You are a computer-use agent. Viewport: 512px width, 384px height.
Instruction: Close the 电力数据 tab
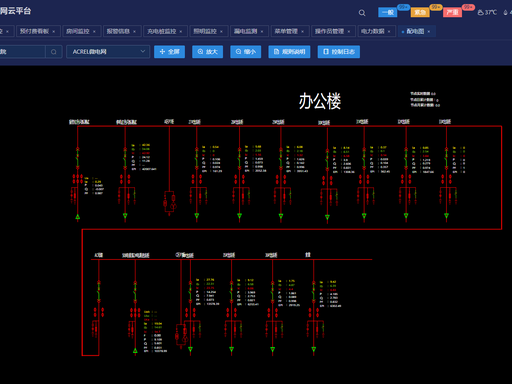point(389,32)
